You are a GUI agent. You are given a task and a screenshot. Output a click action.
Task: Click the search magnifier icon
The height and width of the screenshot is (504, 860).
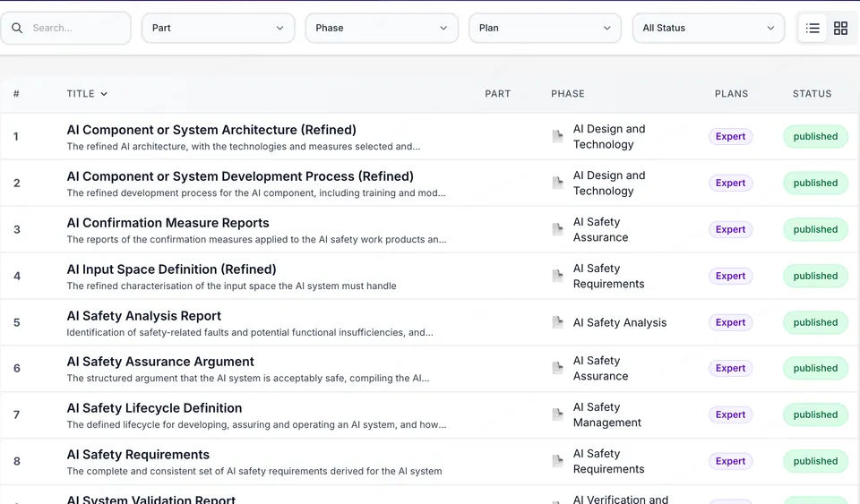(x=17, y=28)
